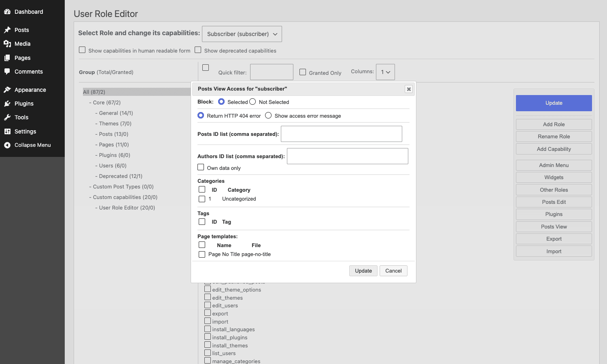Screen dimensions: 607x364
Task: Click the Posts Edit button
Action: coord(554,202)
